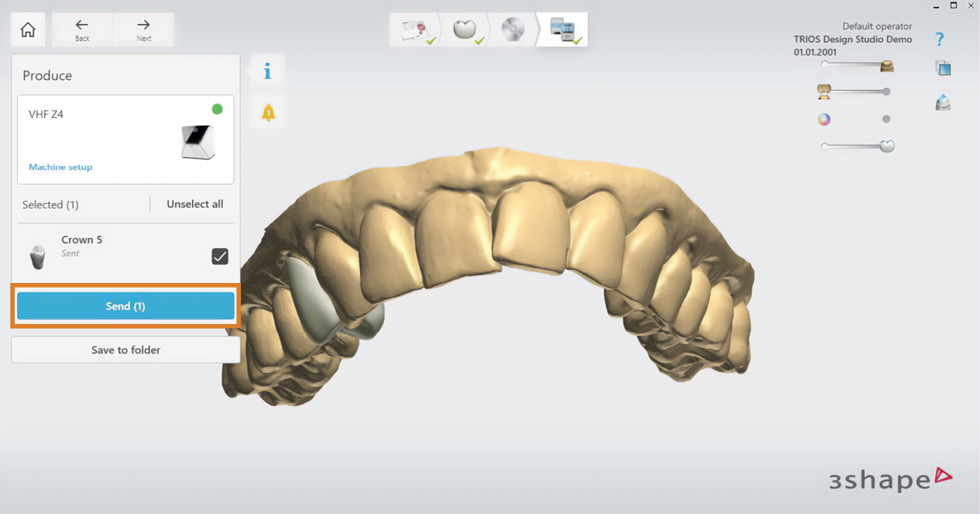Minimize the application window
The width and height of the screenshot is (980, 514).
click(x=936, y=6)
